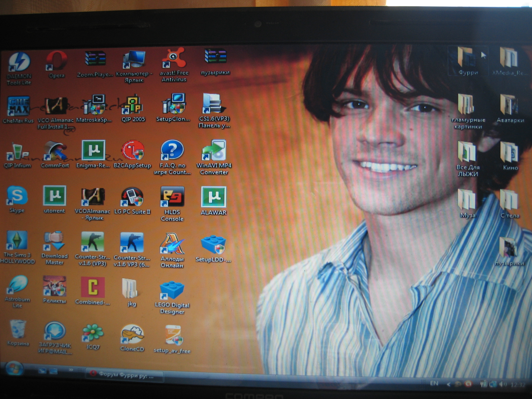Image resolution: width=532 pixels, height=399 pixels.
Task: Click the volume speaker tray icon
Action: (502, 384)
